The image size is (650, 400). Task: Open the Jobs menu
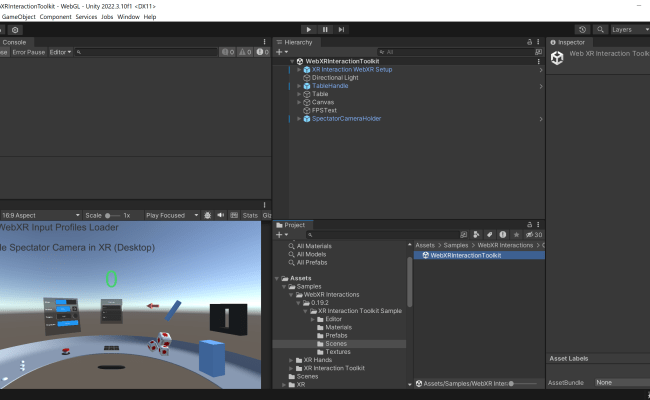coord(107,17)
